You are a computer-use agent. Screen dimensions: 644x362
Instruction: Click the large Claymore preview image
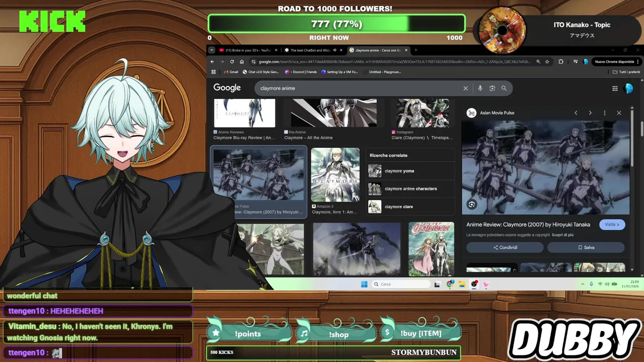pos(545,167)
